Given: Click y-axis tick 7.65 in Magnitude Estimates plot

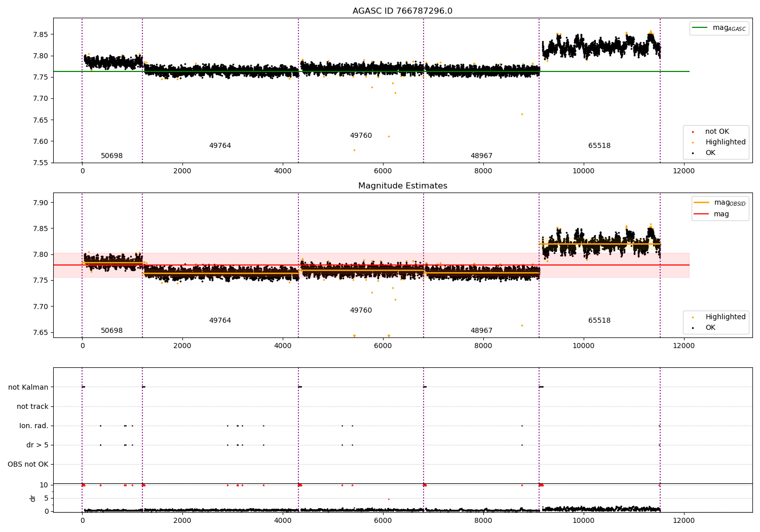Looking at the screenshot, I should [x=41, y=332].
